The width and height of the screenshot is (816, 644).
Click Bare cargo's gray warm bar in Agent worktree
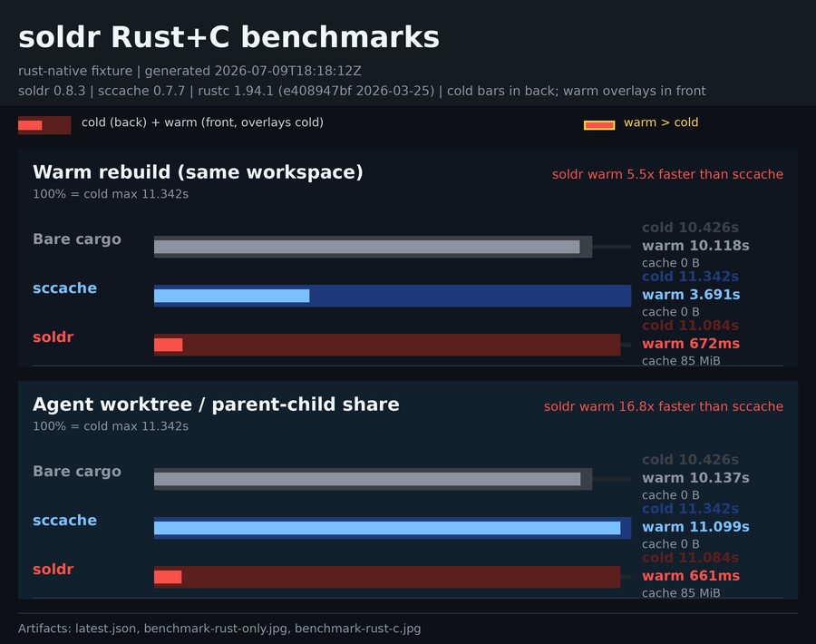pos(367,479)
